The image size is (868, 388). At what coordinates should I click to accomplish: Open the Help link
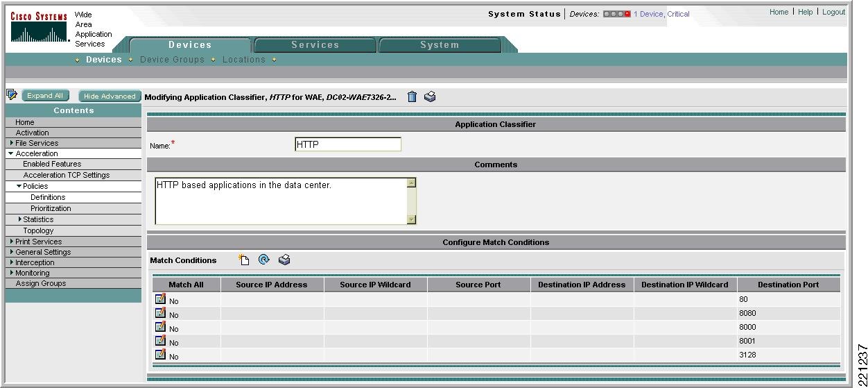(805, 12)
